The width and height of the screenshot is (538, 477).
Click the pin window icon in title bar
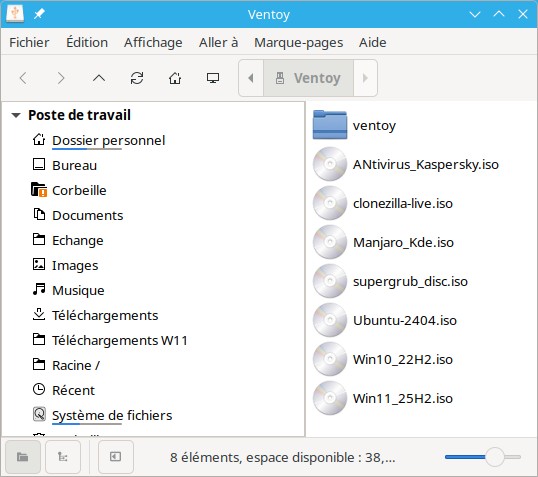(39, 14)
